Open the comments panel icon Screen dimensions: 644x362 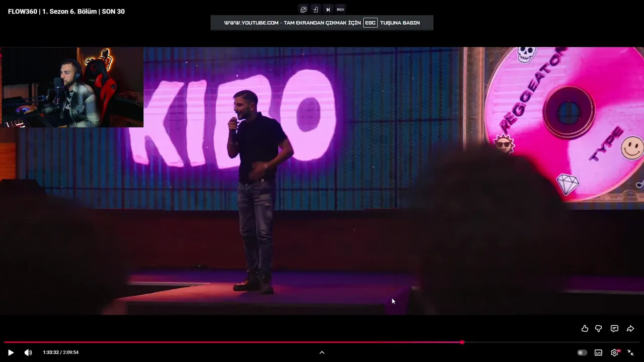(x=614, y=328)
